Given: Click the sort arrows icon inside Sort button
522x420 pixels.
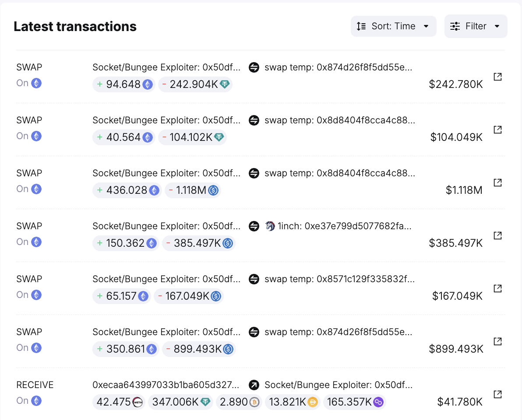Looking at the screenshot, I should (361, 26).
